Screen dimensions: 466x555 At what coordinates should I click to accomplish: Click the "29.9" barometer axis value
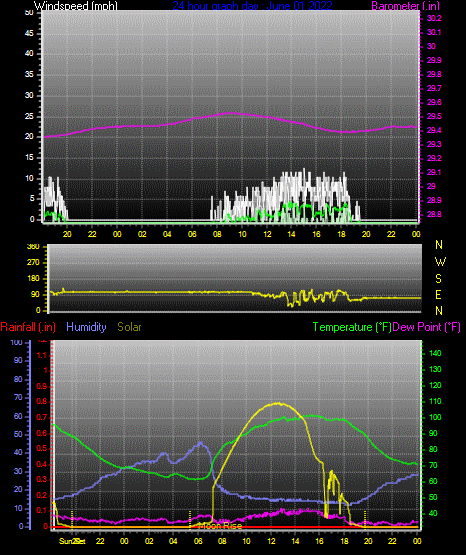(434, 61)
